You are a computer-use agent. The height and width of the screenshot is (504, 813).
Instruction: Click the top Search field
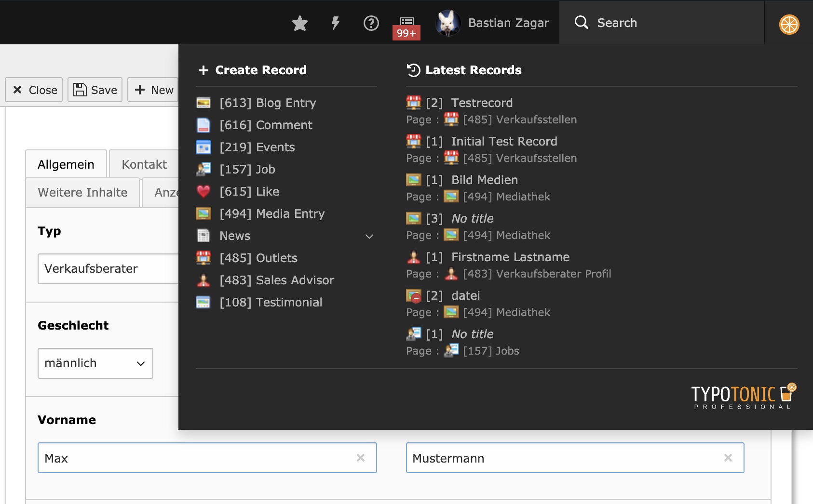(x=662, y=23)
